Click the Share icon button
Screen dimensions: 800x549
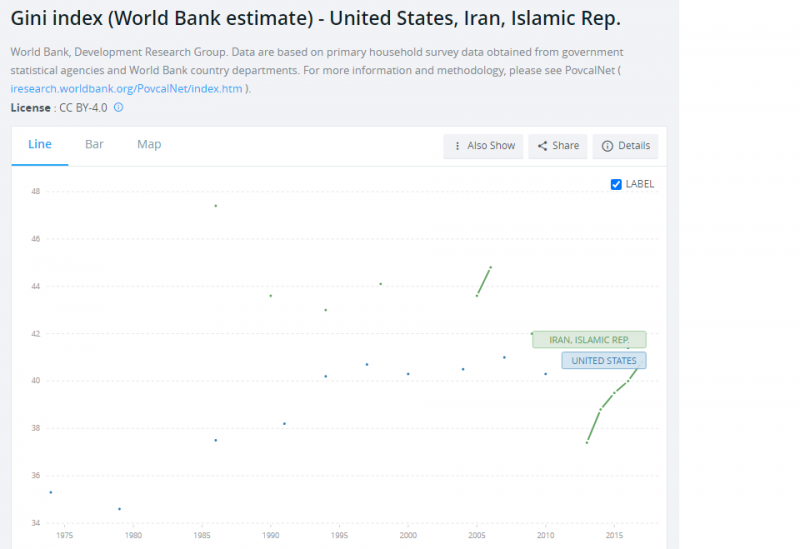coord(558,146)
